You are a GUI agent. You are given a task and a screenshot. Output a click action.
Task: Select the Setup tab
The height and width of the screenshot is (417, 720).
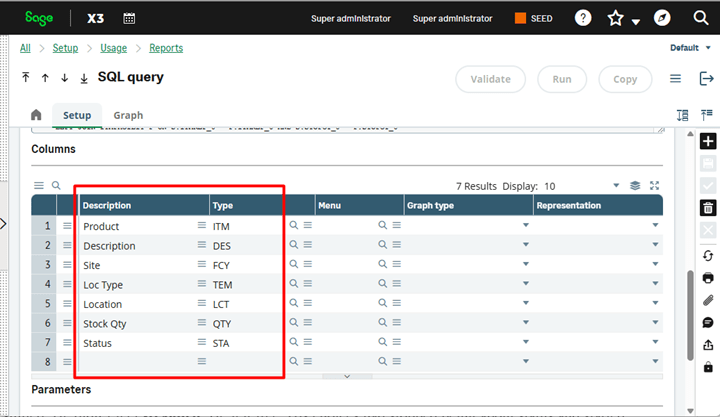77,115
